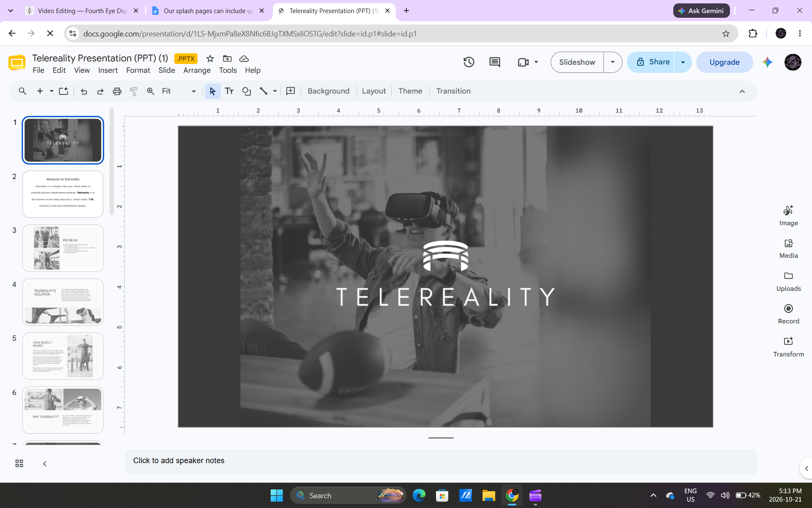Move presentation using folder icon

pos(227,58)
